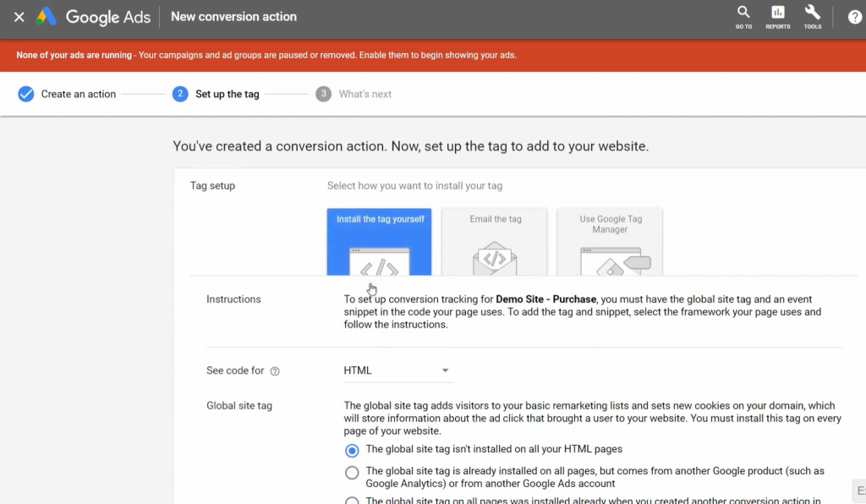Click the Google Ads logo

pos(93,17)
